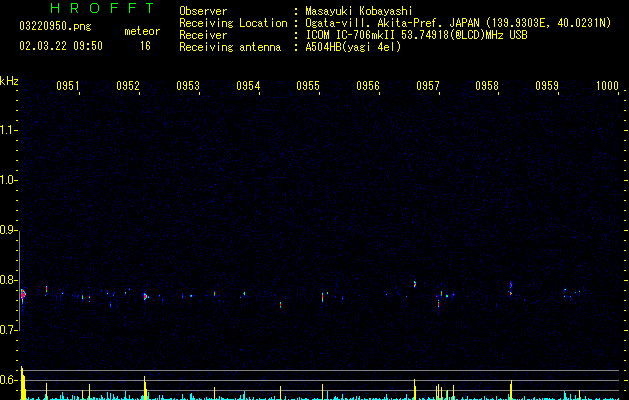This screenshot has width=629, height=400.
Task: Click the Ogata-vill. Akita-Pref. JAPAN location text
Action: click(458, 23)
